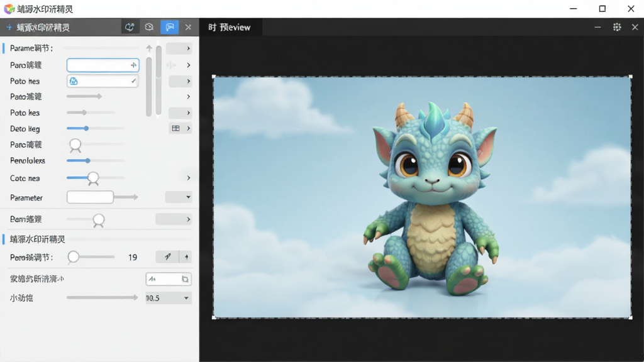The width and height of the screenshot is (644, 362).
Task: Expand the chevron in the Deto lteg row
Action: (189, 128)
